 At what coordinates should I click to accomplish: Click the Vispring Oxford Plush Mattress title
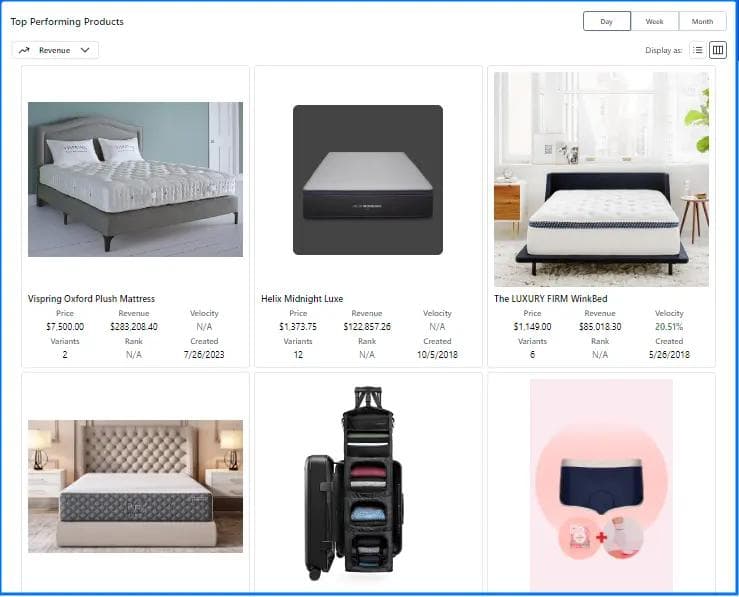point(91,299)
